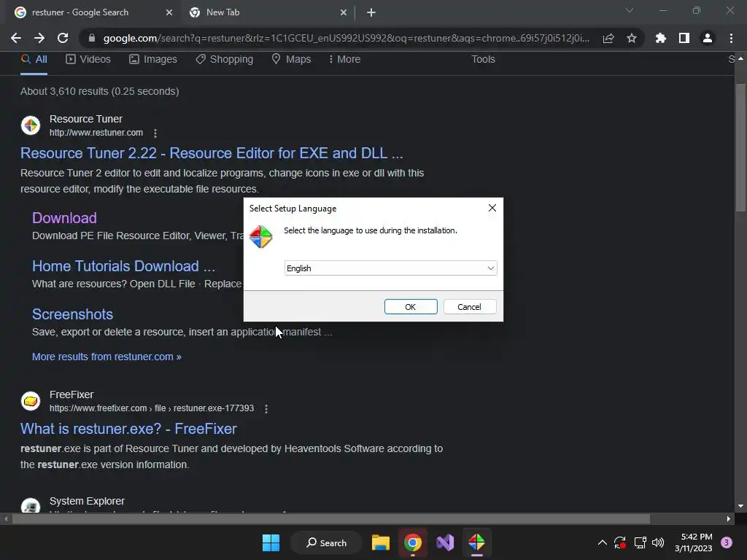747x560 pixels.
Task: Click the browser back arrow
Action: tap(16, 38)
